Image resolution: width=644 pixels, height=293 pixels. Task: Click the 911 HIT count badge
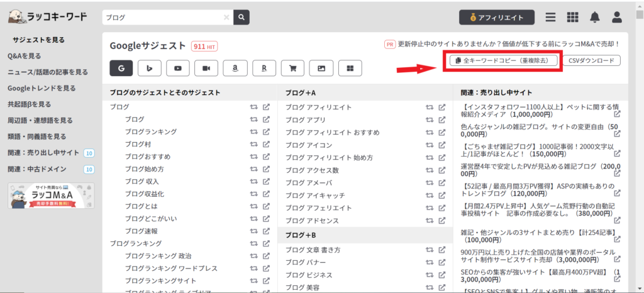204,47
